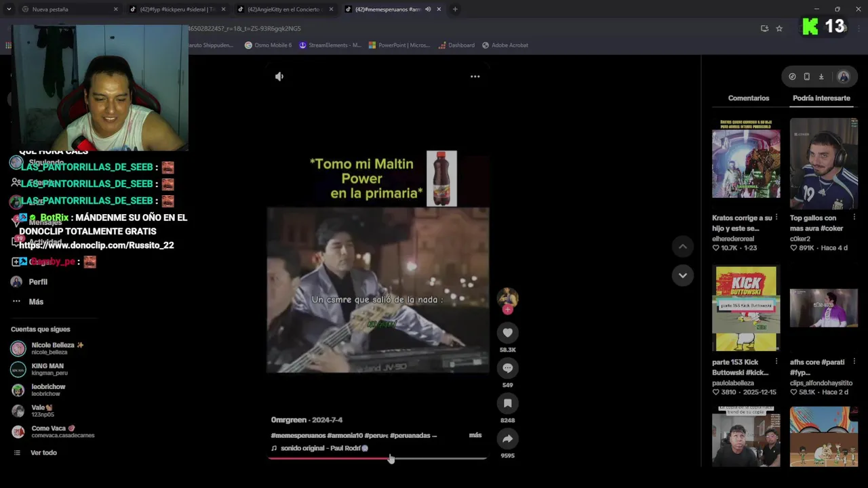Share the video with the arrow icon
868x488 pixels.
pyautogui.click(x=507, y=439)
